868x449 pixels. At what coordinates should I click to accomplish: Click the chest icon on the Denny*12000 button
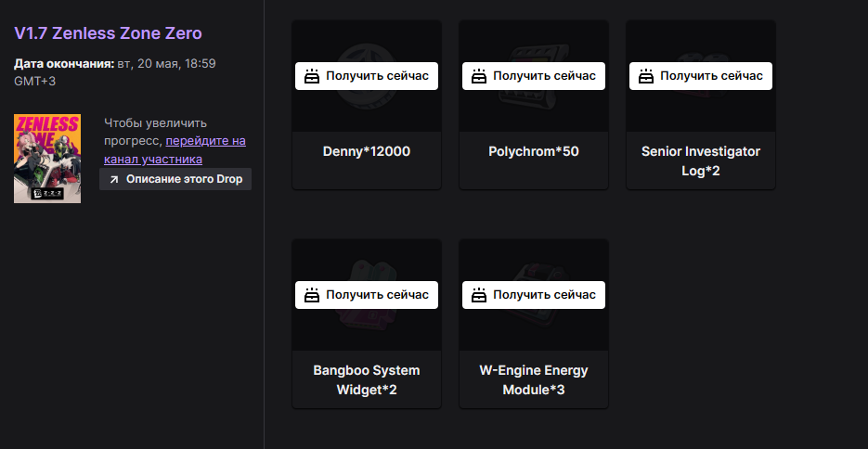312,76
